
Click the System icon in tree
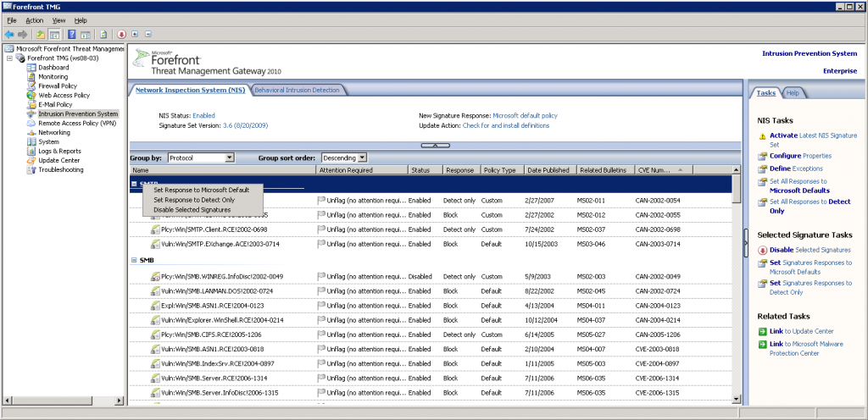31,142
